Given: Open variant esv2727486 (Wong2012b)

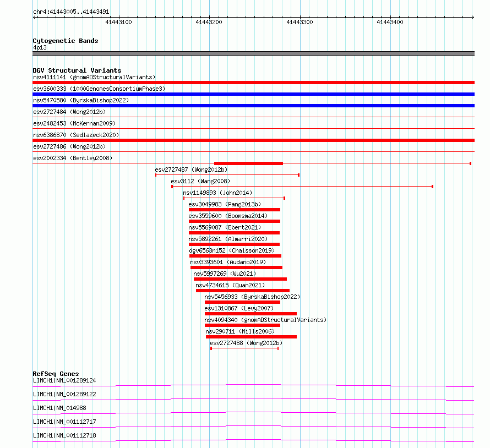Looking at the screenshot, I should click(x=69, y=146).
